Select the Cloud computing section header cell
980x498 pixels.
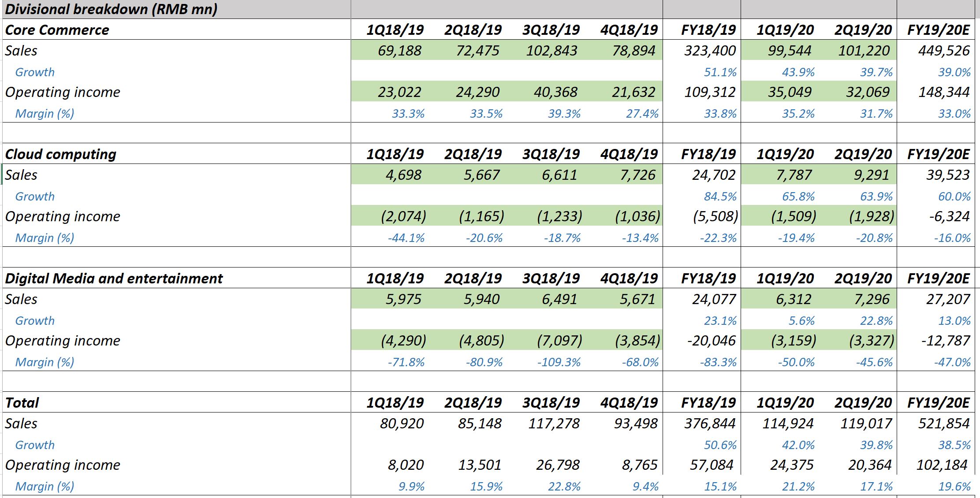[61, 154]
